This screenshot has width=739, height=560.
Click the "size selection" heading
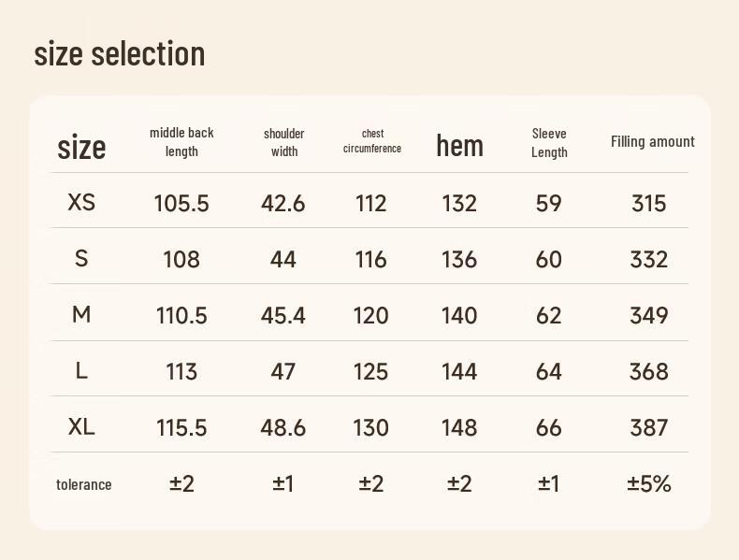(x=119, y=54)
